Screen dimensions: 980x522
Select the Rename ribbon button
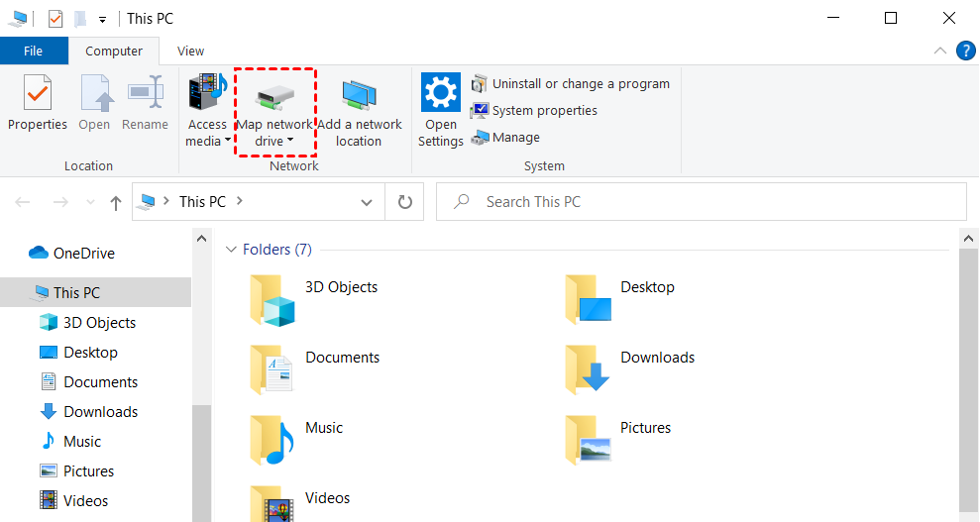145,102
